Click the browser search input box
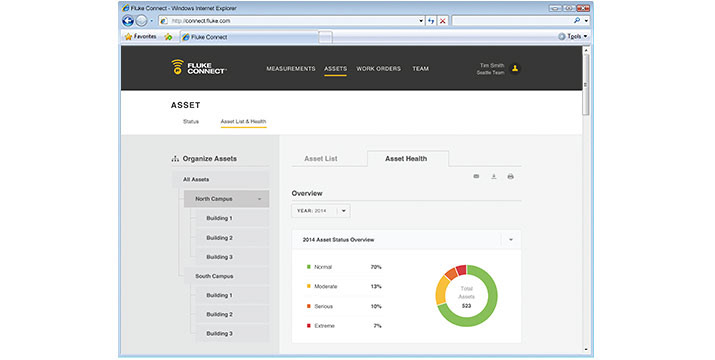Viewport: 715px width, 360px height. click(x=512, y=21)
